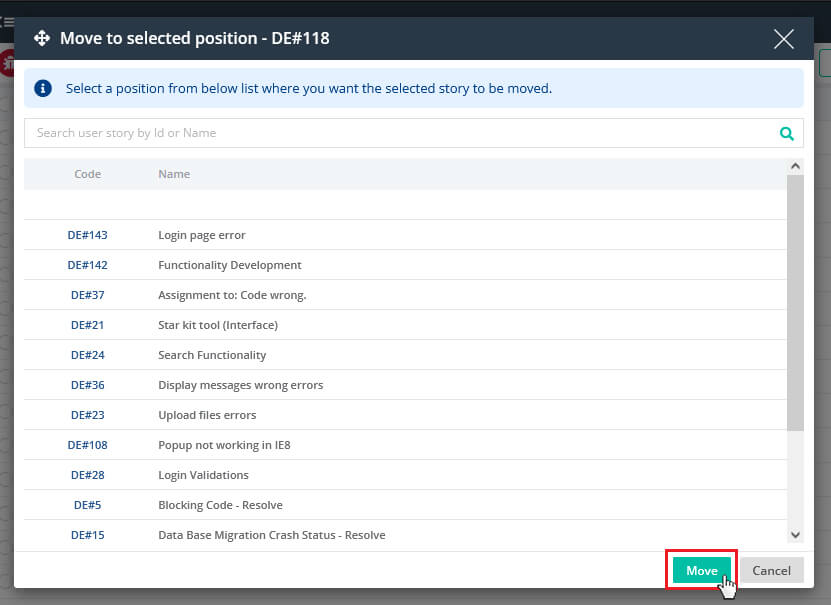831x605 pixels.
Task: Click the search magnifier icon
Action: point(786,134)
